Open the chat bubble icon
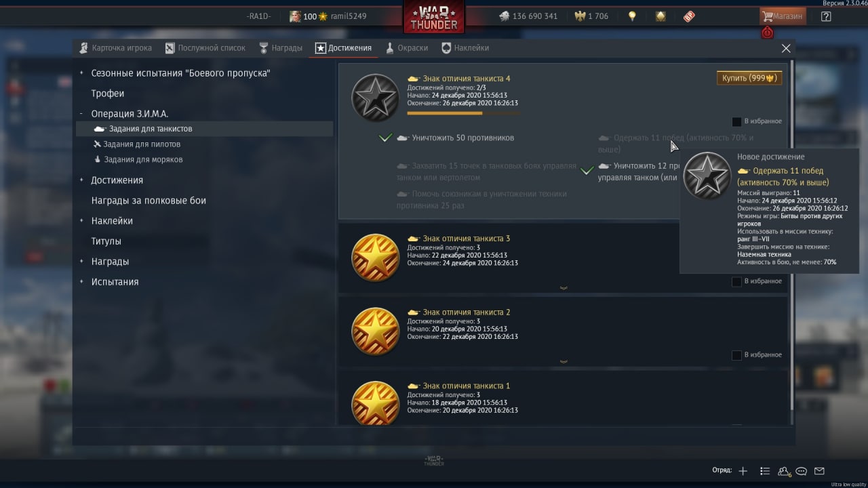868x488 pixels. click(801, 471)
